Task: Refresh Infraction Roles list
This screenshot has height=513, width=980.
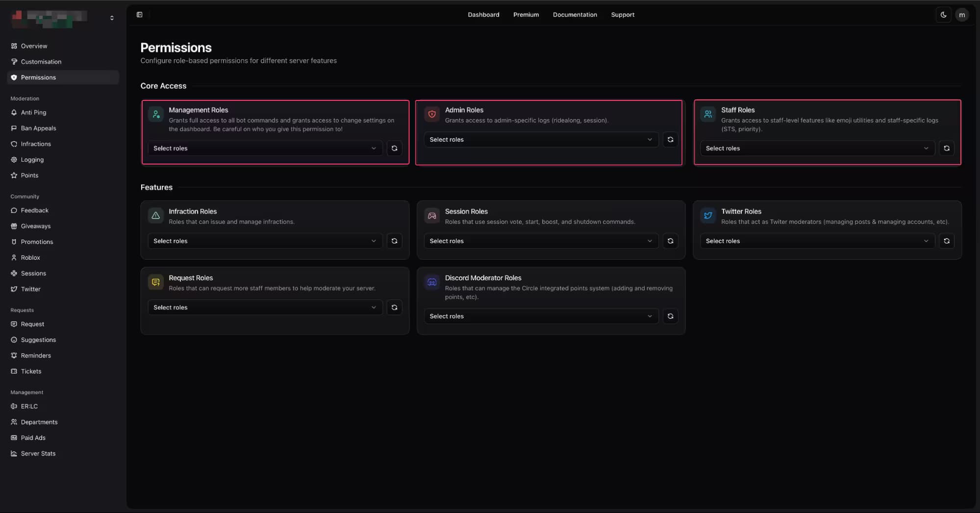Action: pyautogui.click(x=394, y=241)
